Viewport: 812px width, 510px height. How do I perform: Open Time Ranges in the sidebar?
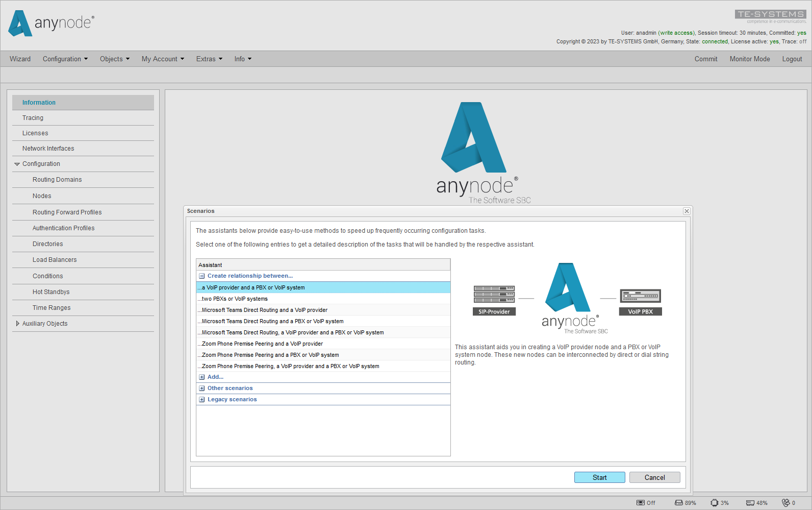pos(83,308)
